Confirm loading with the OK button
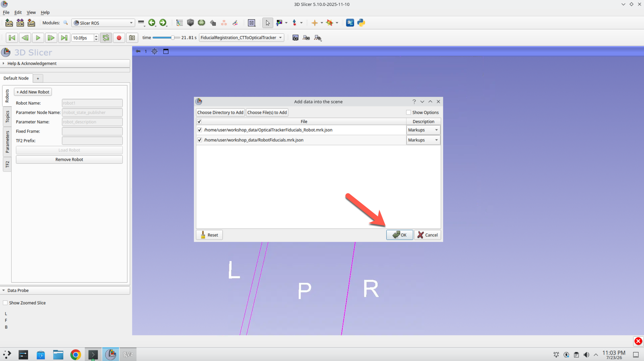Viewport: 644px width, 361px height. pyautogui.click(x=400, y=235)
